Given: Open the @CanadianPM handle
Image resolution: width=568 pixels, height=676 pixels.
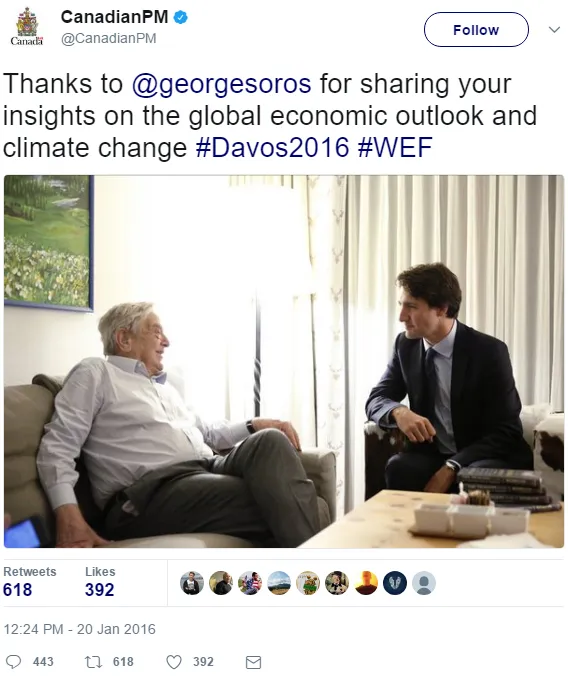Looking at the screenshot, I should [109, 38].
